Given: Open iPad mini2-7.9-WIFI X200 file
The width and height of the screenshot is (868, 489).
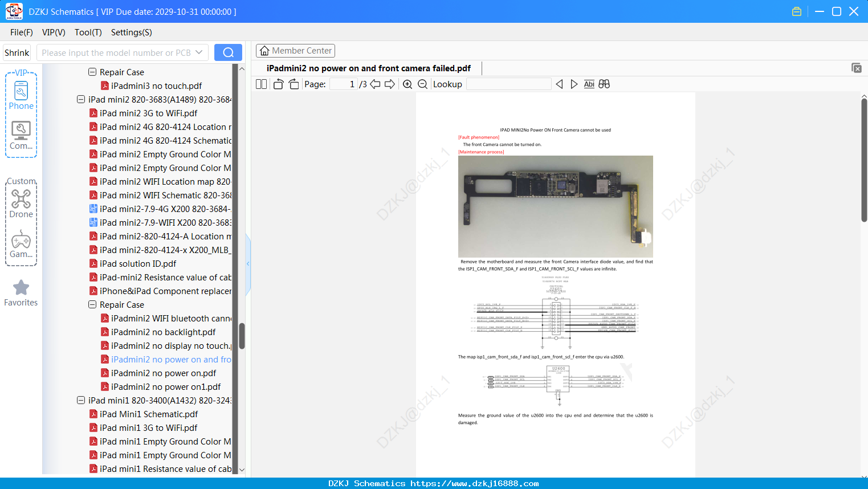Looking at the screenshot, I should tap(160, 222).
